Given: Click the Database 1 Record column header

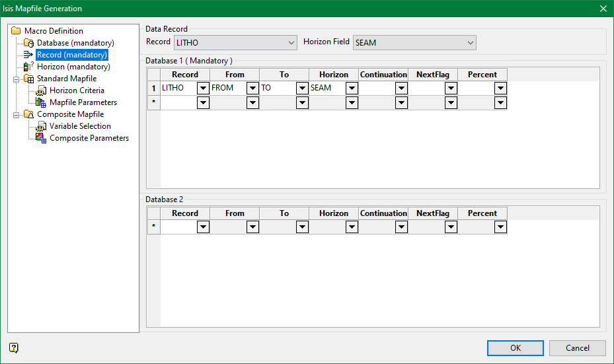Looking at the screenshot, I should (185, 75).
